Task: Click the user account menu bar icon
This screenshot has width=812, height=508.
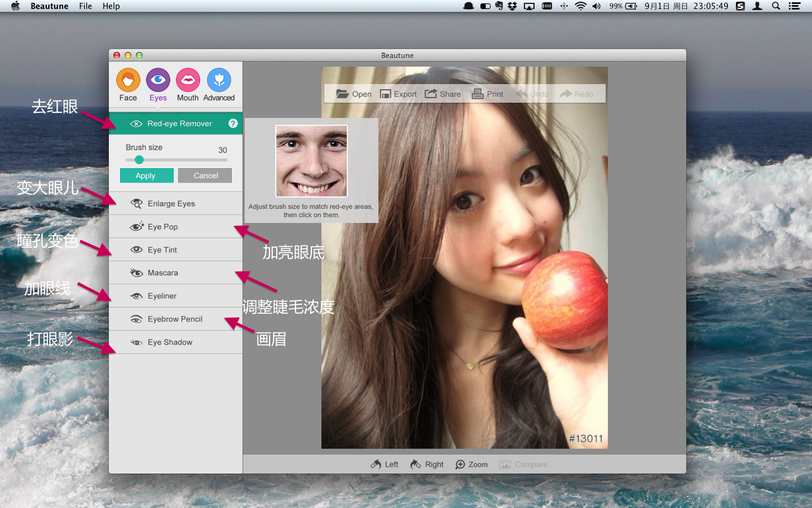Action: pos(758,6)
